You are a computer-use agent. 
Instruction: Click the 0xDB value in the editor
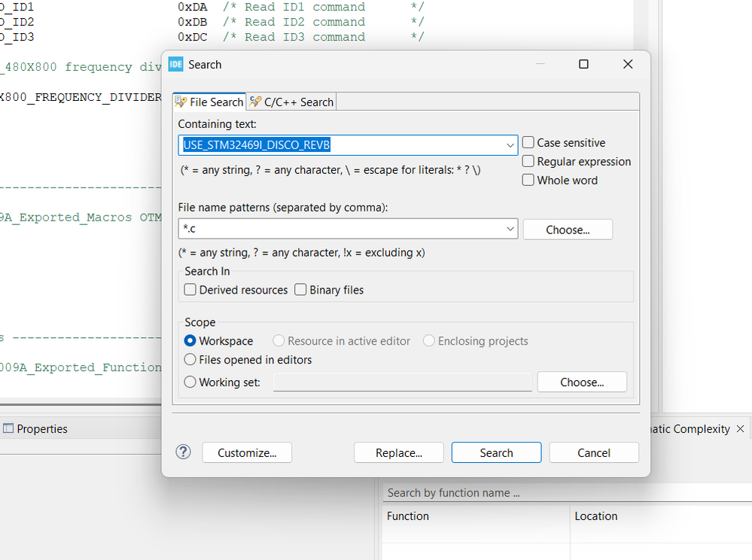[192, 22]
